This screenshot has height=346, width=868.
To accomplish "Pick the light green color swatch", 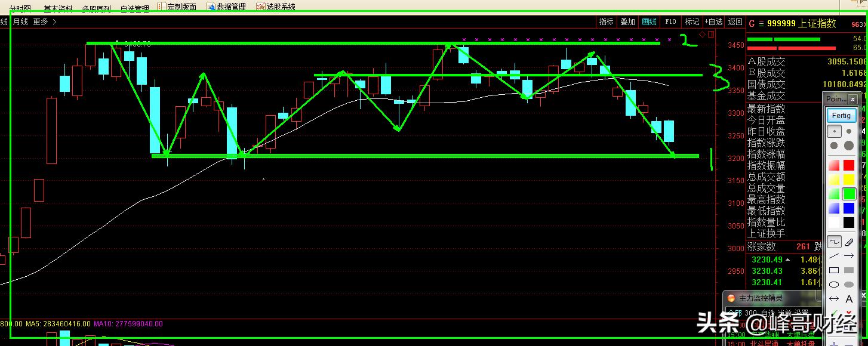I will 834,194.
